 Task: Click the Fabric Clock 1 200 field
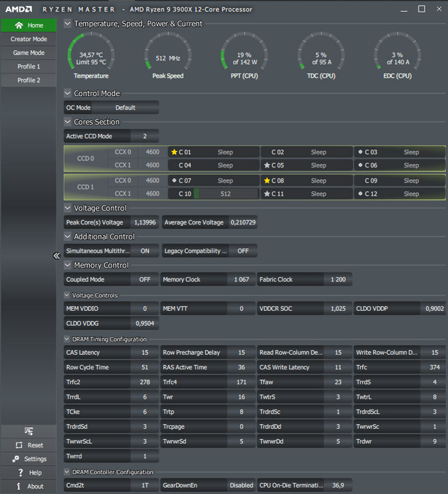tap(305, 279)
